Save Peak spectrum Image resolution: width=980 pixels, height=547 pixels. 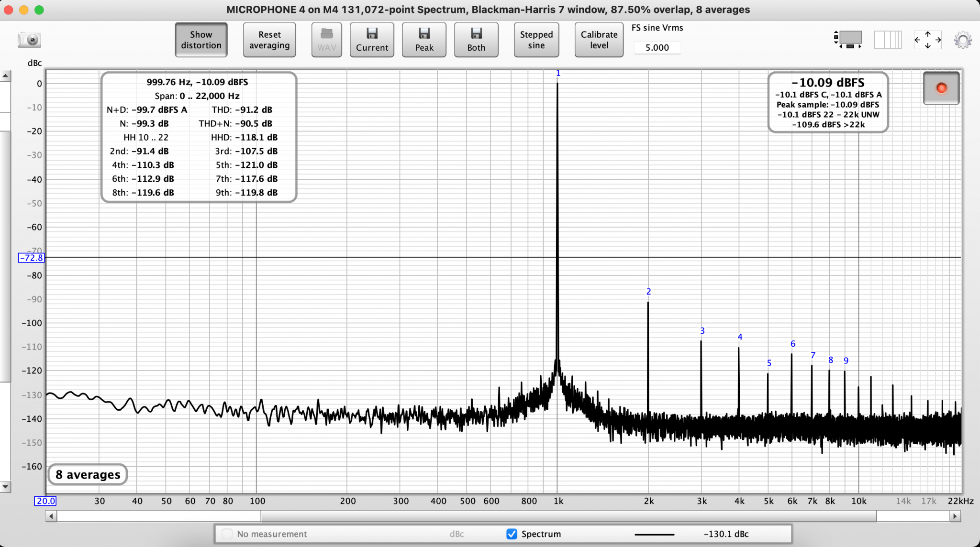click(x=424, y=40)
